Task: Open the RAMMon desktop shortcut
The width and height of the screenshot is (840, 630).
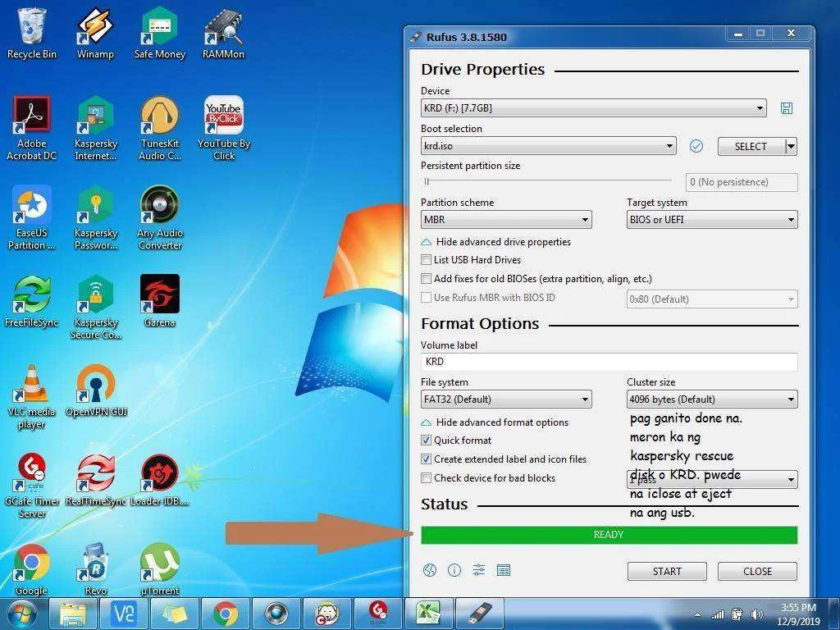Action: [223, 34]
